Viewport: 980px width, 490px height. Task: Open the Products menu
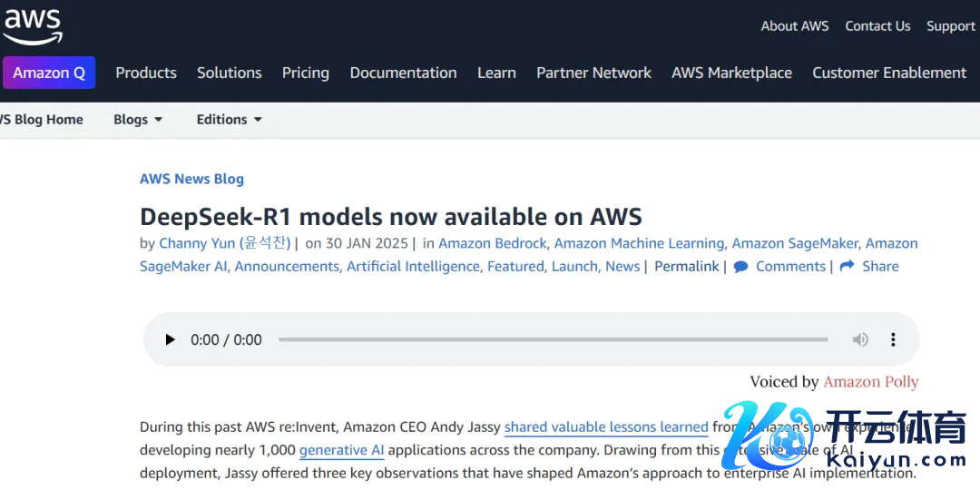tap(146, 73)
